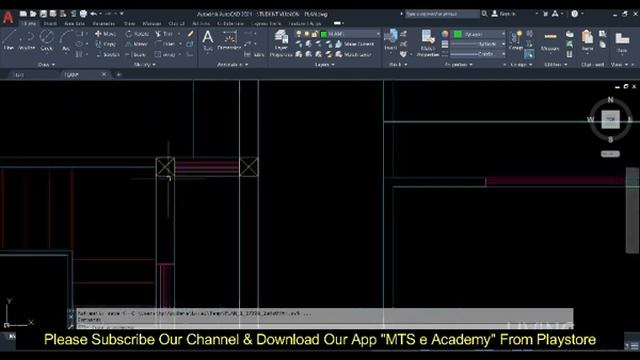Toggle layer freeze sun icon

pos(307,34)
